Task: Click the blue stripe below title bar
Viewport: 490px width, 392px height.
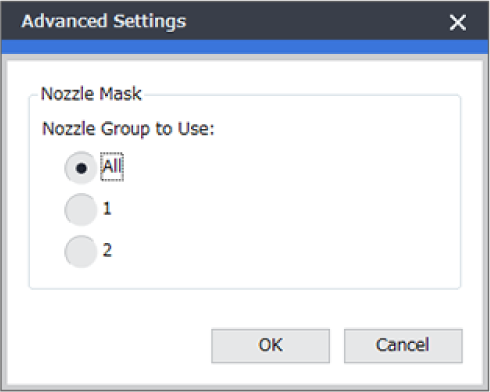Action: pos(245,47)
